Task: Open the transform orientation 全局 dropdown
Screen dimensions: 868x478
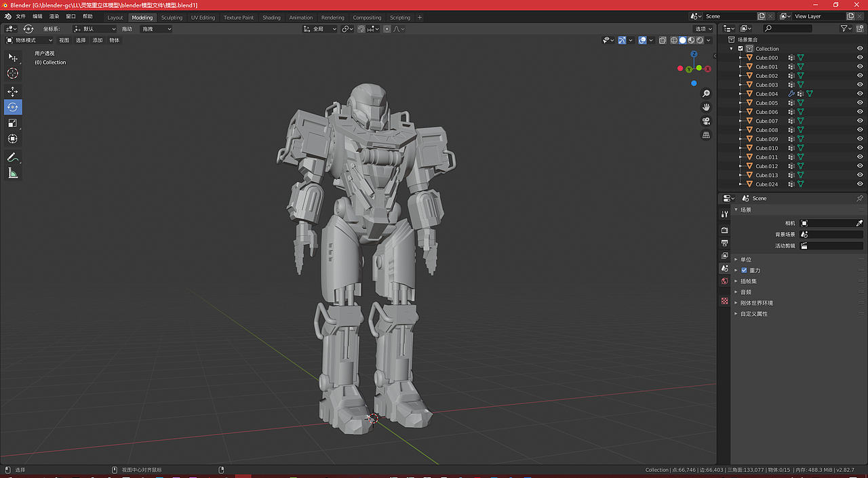Action: (x=320, y=28)
